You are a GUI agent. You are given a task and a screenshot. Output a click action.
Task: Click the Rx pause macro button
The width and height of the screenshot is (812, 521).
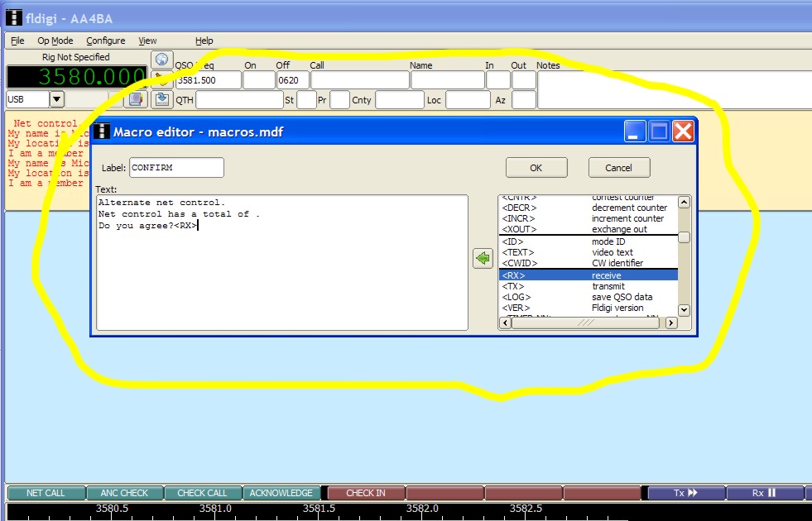click(763, 493)
